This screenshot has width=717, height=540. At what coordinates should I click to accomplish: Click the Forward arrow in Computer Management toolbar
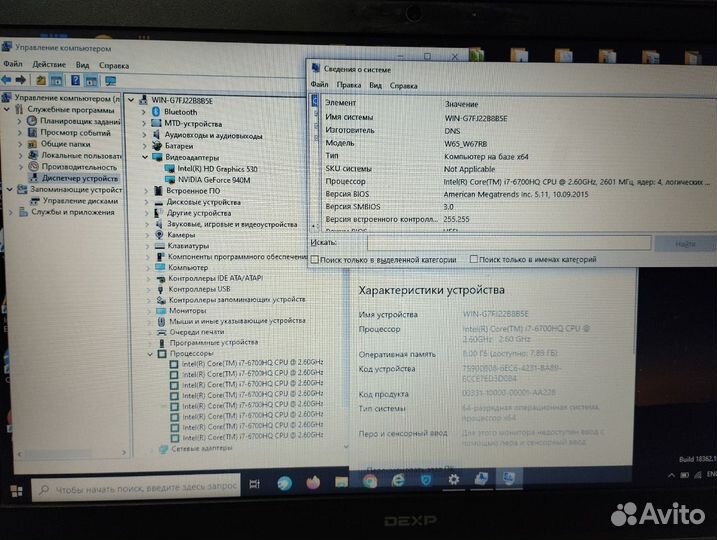click(21, 80)
